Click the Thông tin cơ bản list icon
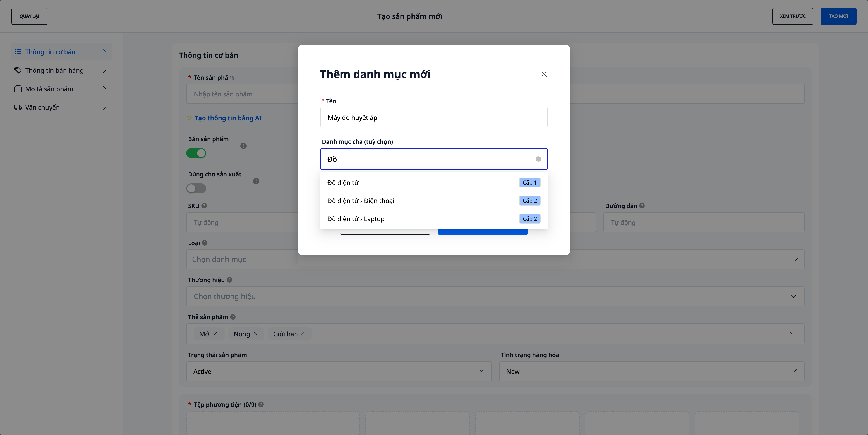The image size is (868, 435). click(18, 51)
